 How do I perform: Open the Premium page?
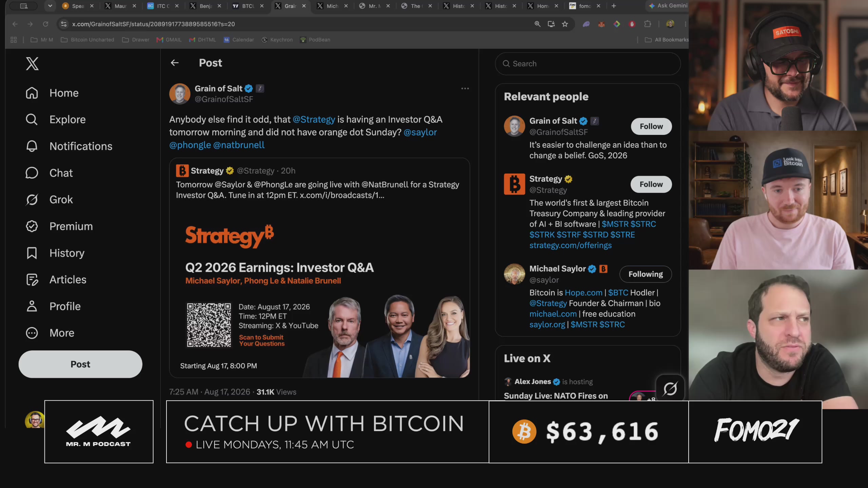click(59, 226)
